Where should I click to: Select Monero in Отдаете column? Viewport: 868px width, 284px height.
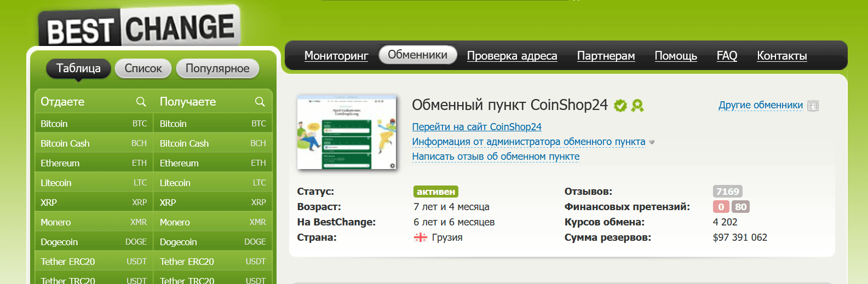[94, 222]
